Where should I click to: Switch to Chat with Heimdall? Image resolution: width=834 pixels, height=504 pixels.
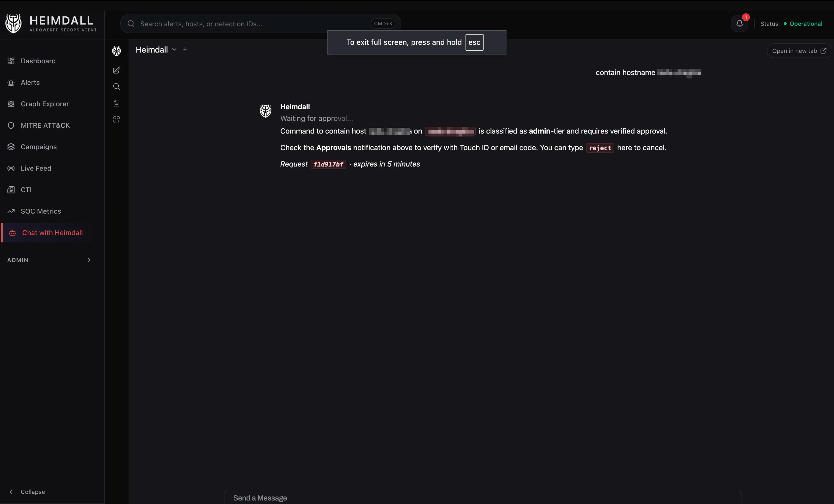tap(52, 233)
